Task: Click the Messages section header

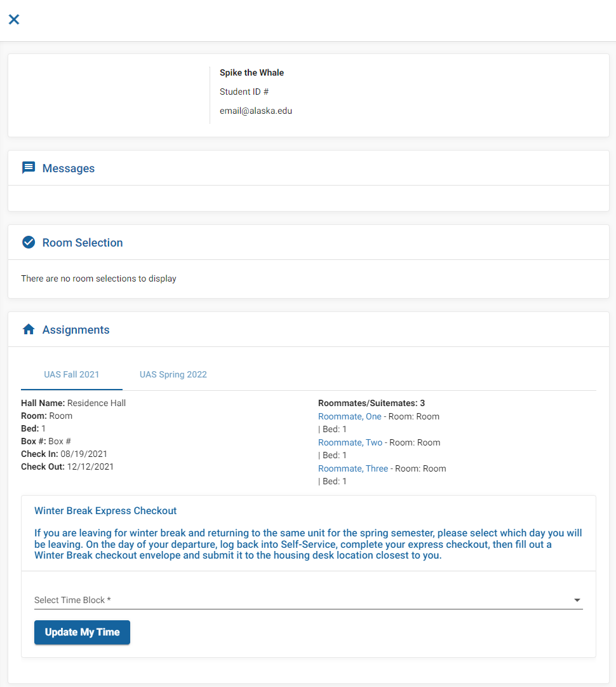Action: tap(69, 168)
